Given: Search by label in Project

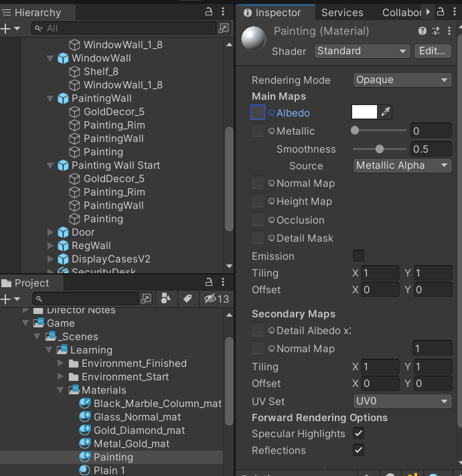Looking at the screenshot, I should point(187,299).
